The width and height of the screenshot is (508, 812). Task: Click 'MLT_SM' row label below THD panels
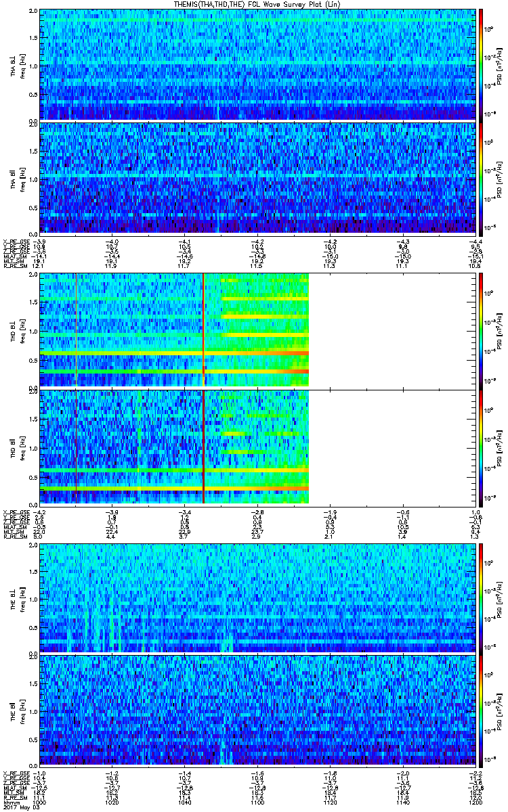(x=12, y=532)
